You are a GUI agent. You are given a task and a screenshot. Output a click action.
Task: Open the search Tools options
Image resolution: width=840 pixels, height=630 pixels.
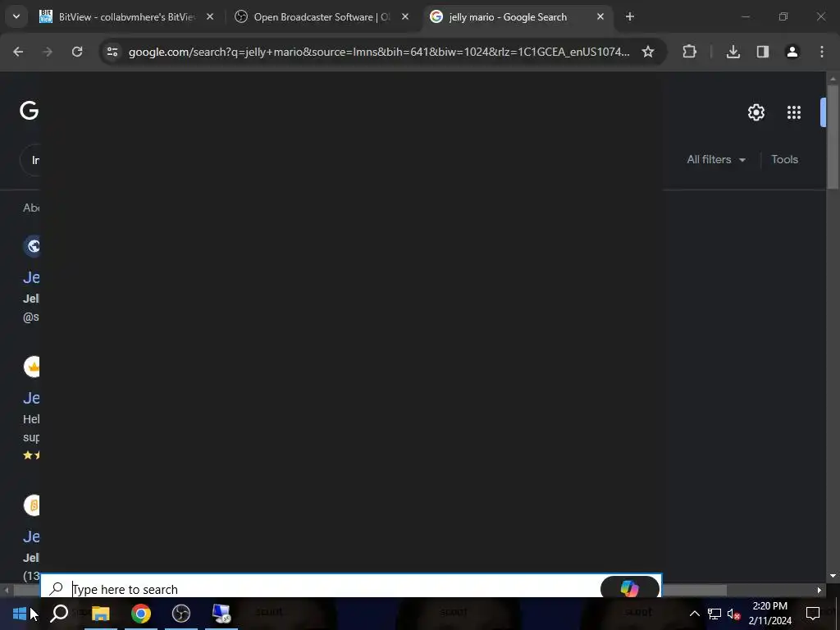784,160
